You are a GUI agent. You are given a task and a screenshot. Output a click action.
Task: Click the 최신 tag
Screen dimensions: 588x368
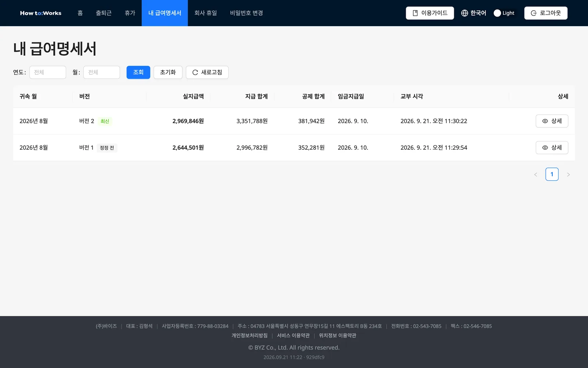[105, 121]
